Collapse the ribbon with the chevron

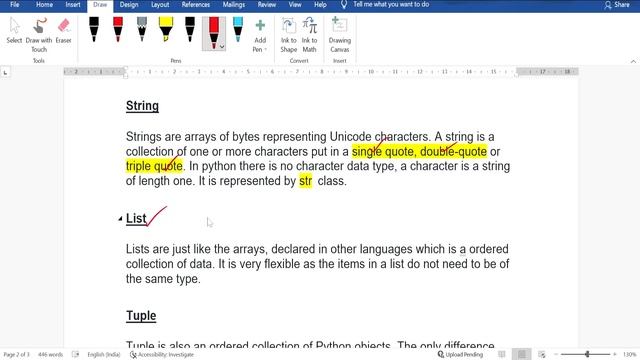633,61
